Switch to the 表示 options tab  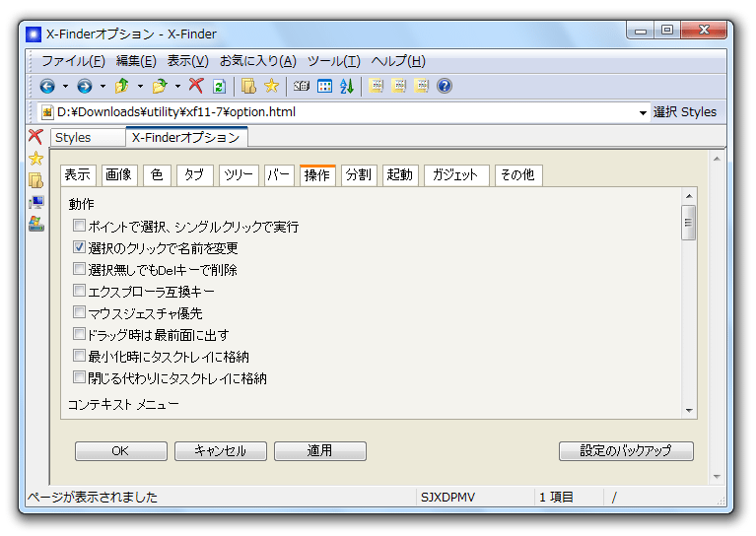tap(78, 175)
